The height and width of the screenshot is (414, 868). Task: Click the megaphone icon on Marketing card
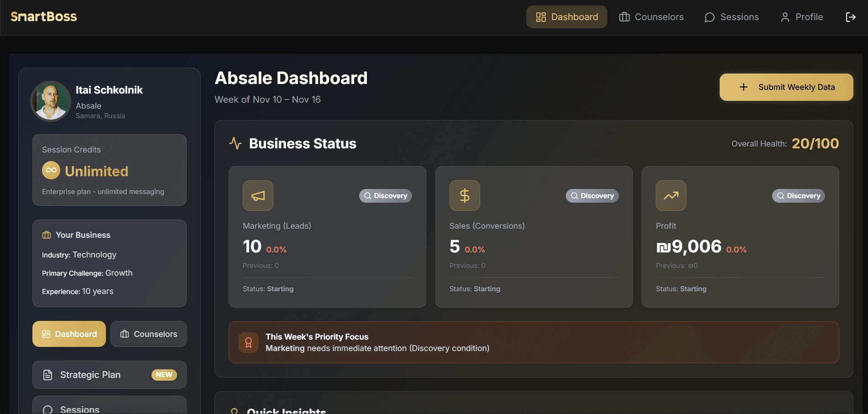pyautogui.click(x=258, y=195)
